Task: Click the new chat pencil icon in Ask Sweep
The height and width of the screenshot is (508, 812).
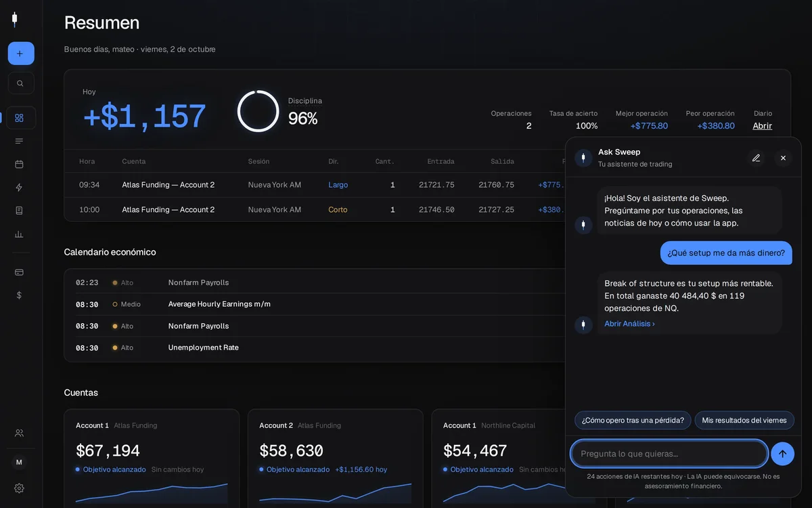Action: tap(756, 158)
